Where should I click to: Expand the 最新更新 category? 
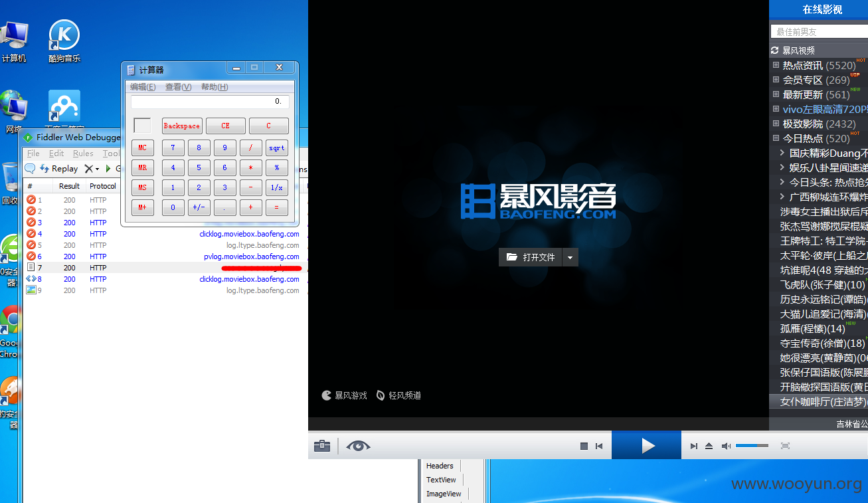[776, 94]
